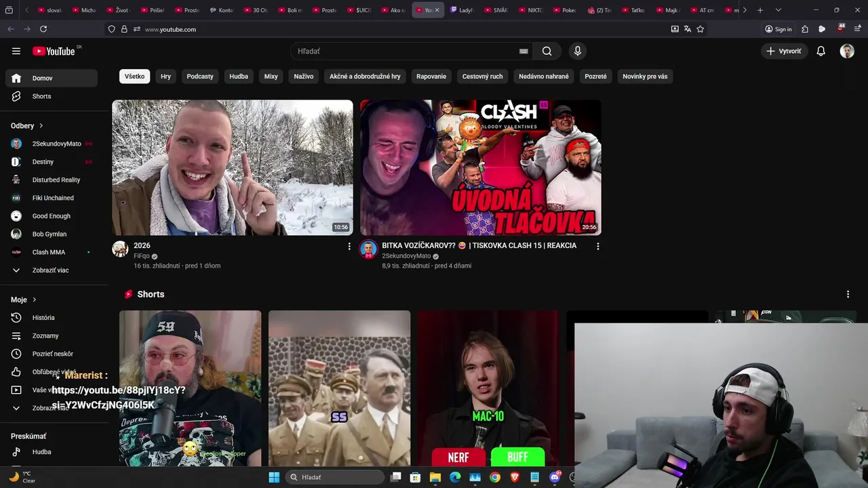868x488 pixels.
Task: Open the Destiny subscription channel
Action: click(52, 161)
